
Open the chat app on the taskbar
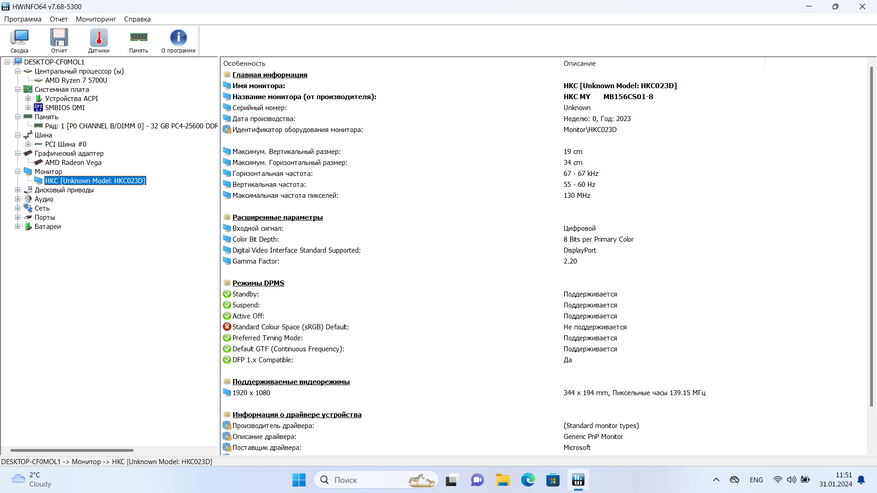tap(477, 480)
